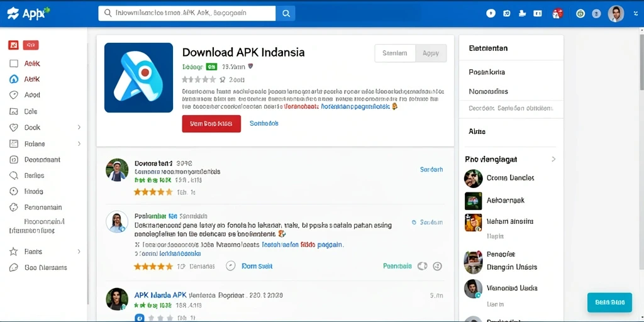Open the Adod sidebar item
This screenshot has width=644, height=322.
[25, 95]
